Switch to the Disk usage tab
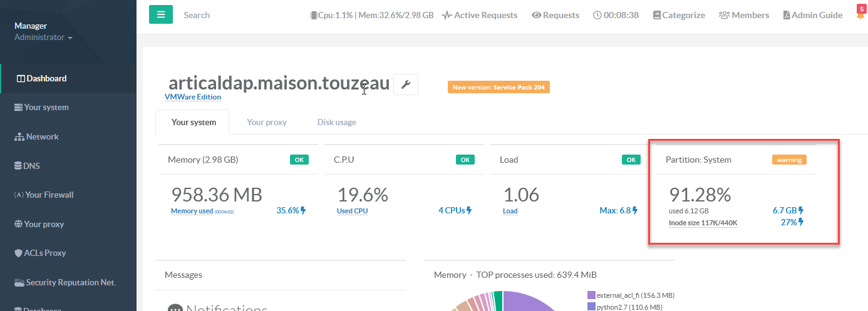The width and height of the screenshot is (868, 311). (x=336, y=122)
